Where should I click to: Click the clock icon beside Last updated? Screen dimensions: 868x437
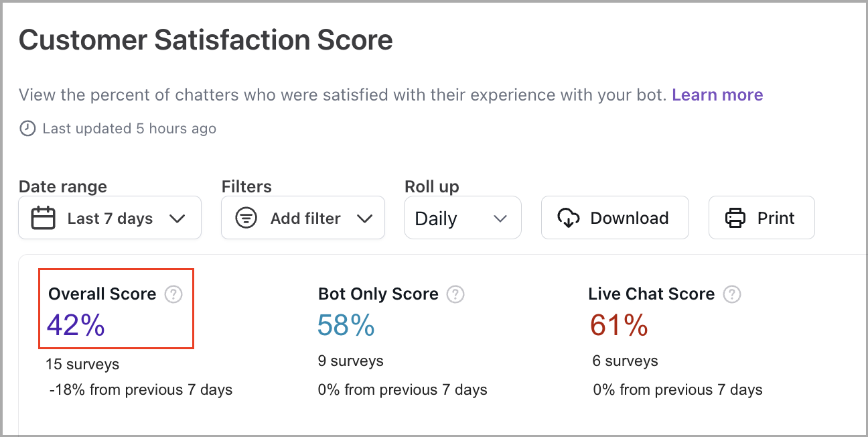[x=27, y=129]
